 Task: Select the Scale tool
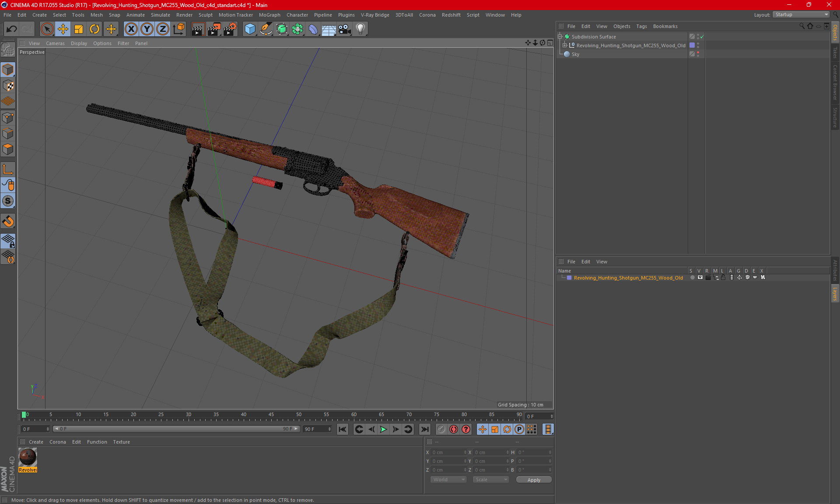pos(79,29)
